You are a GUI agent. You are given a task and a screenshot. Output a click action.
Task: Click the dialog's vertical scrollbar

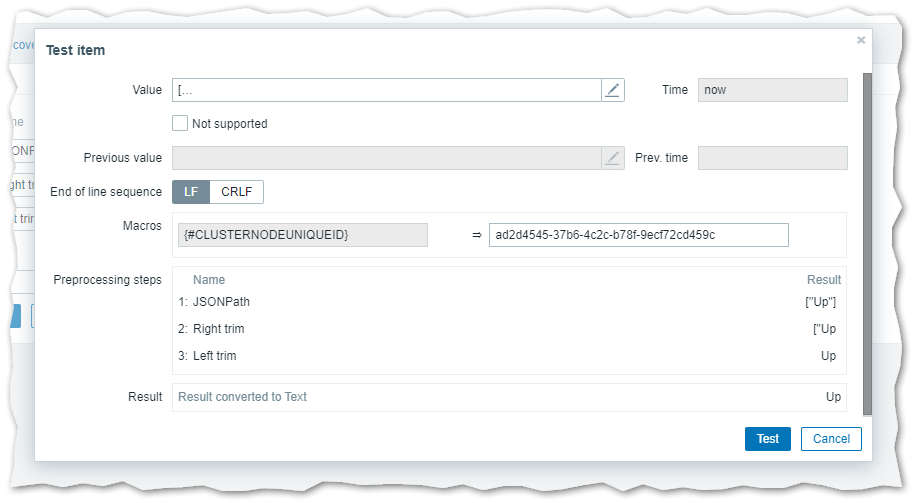867,240
